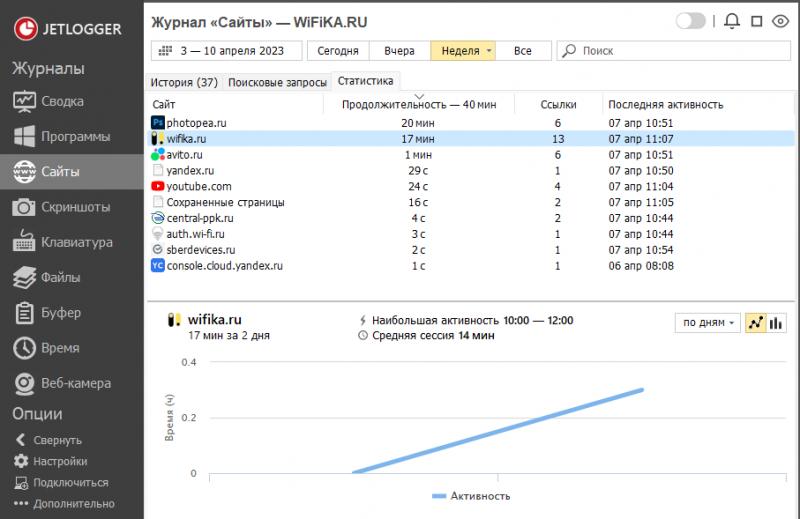Click the Вчера button
The height and width of the screenshot is (519, 800).
click(399, 50)
